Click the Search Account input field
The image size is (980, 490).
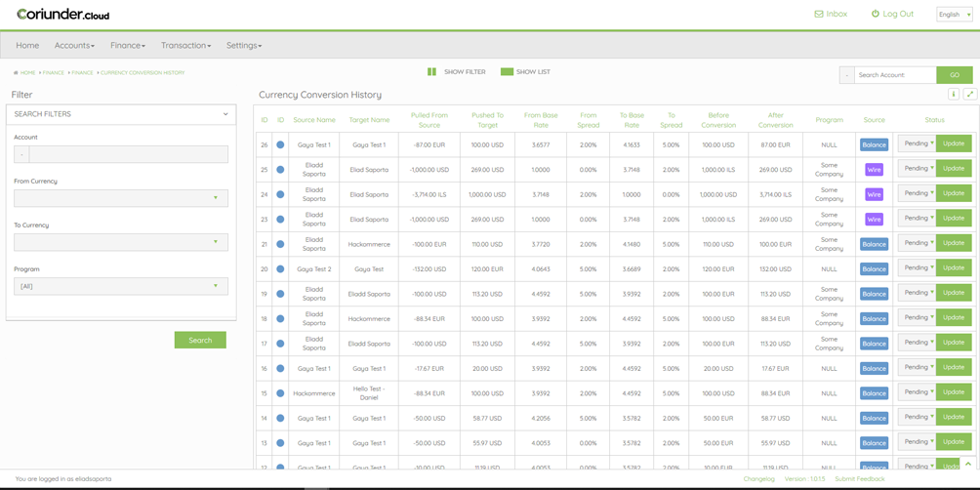(x=895, y=75)
